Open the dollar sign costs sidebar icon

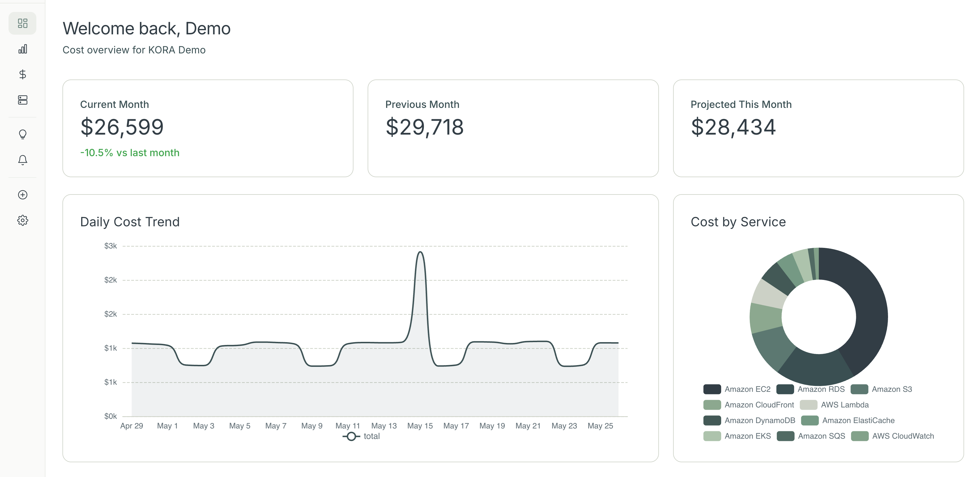click(x=22, y=74)
